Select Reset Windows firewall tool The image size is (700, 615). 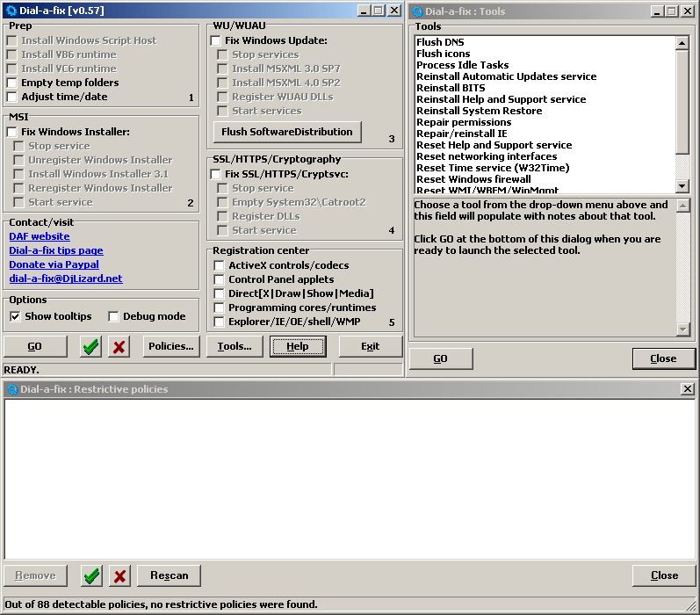tap(473, 179)
